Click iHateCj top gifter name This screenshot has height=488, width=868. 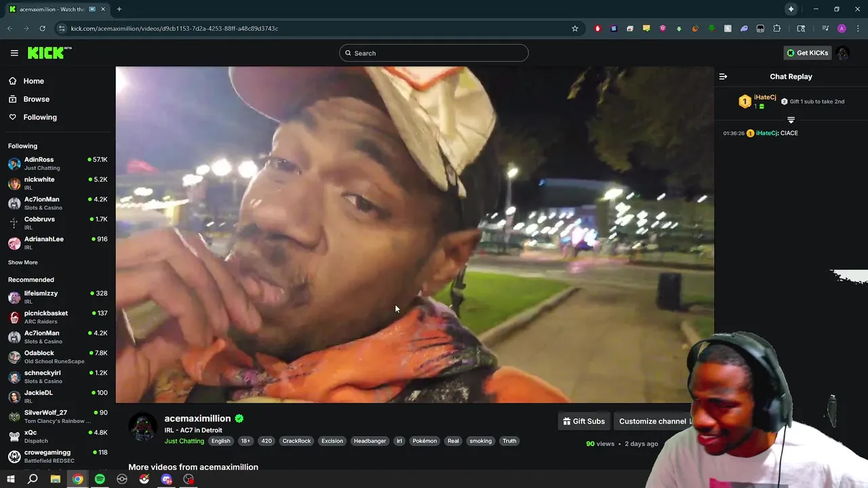pyautogui.click(x=765, y=98)
